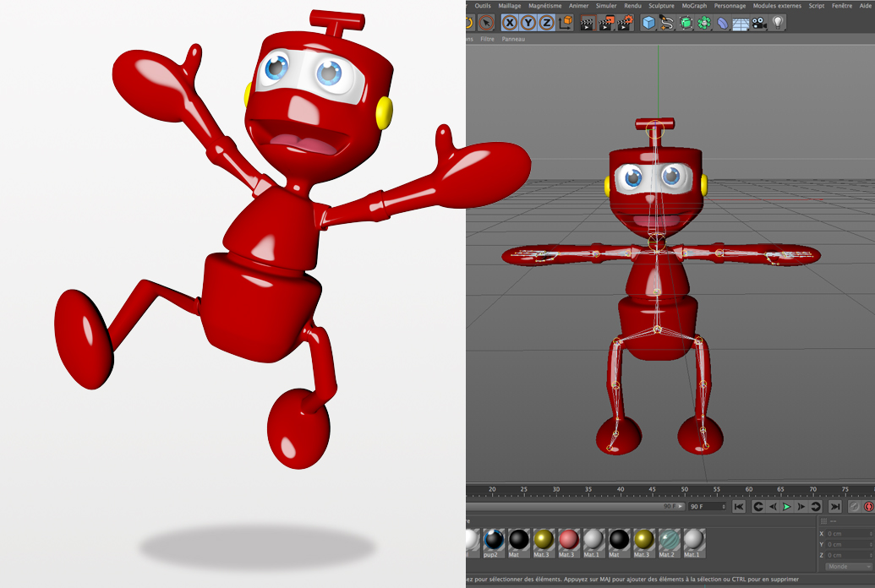Open the MoGraph menu
The height and width of the screenshot is (588, 875).
coord(694,6)
